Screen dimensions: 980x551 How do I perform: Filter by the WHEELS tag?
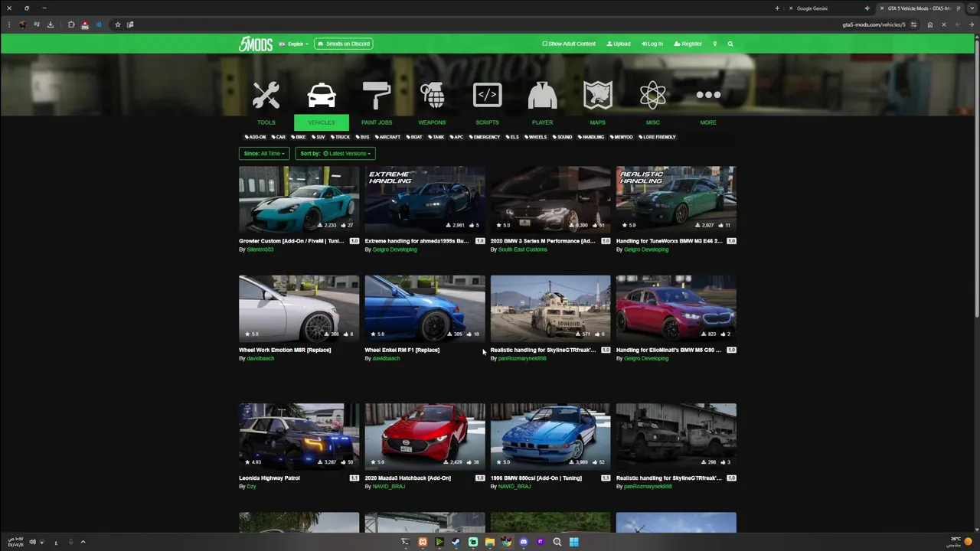tap(535, 137)
